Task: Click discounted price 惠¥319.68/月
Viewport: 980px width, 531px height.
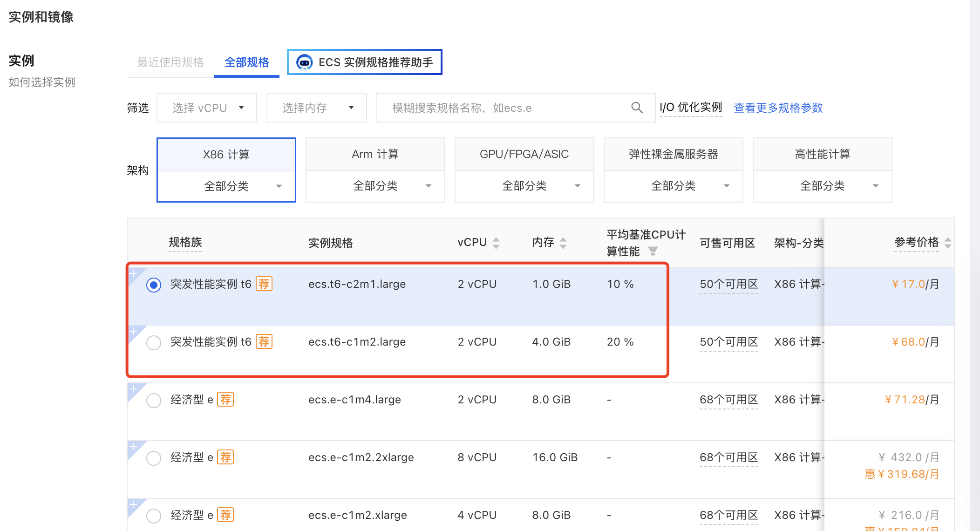Action: pyautogui.click(x=902, y=474)
